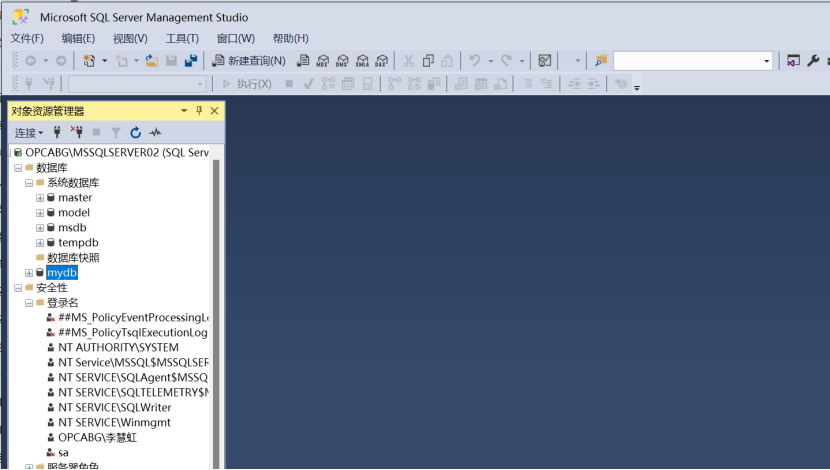
Task: Open the 视图(V) menu
Action: [x=130, y=38]
